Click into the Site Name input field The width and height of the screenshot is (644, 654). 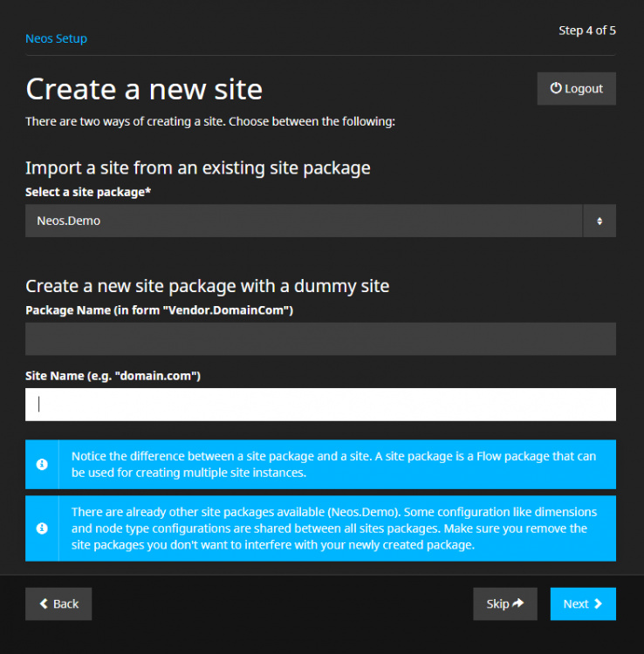(x=320, y=405)
